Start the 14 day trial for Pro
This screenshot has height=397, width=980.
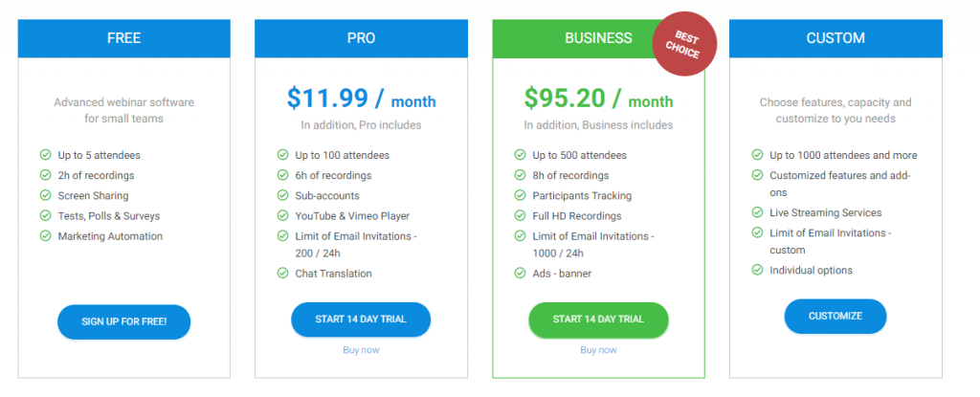click(361, 320)
